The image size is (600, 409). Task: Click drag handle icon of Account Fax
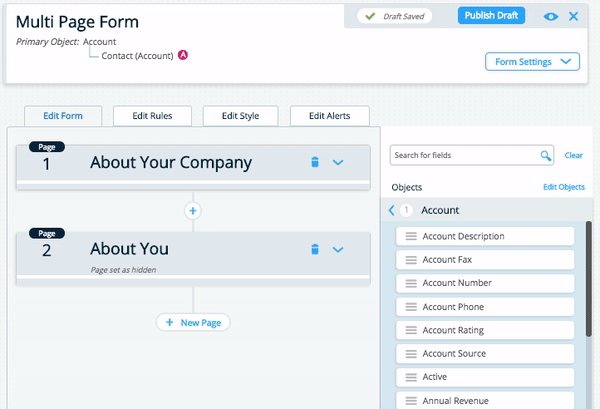tap(410, 260)
